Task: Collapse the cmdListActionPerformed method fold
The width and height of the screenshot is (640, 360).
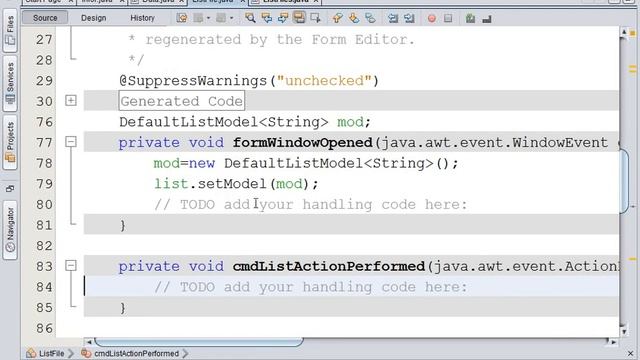Action: point(71,266)
